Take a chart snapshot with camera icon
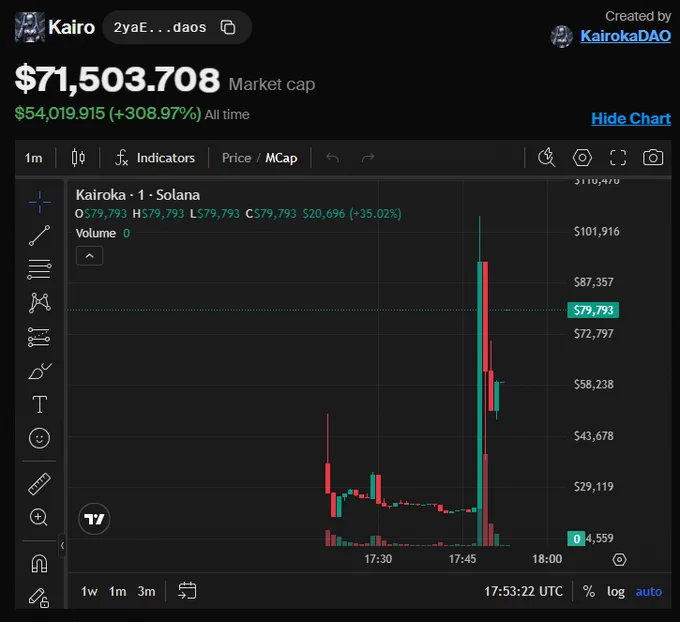The width and height of the screenshot is (680, 622). tap(653, 157)
